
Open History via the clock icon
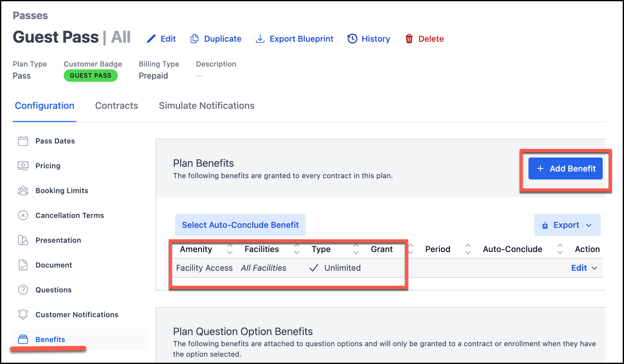352,39
